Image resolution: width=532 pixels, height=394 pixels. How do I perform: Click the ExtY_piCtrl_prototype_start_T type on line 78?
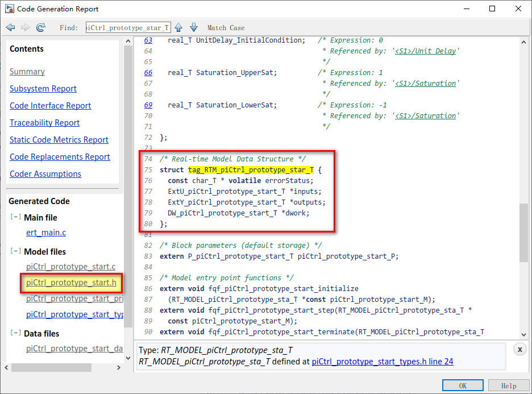(x=226, y=202)
